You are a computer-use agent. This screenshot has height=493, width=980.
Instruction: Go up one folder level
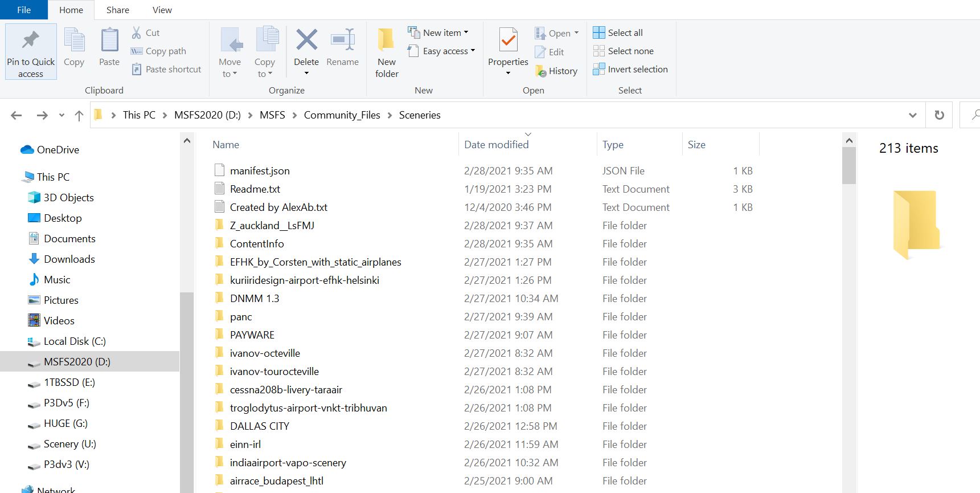click(x=79, y=115)
